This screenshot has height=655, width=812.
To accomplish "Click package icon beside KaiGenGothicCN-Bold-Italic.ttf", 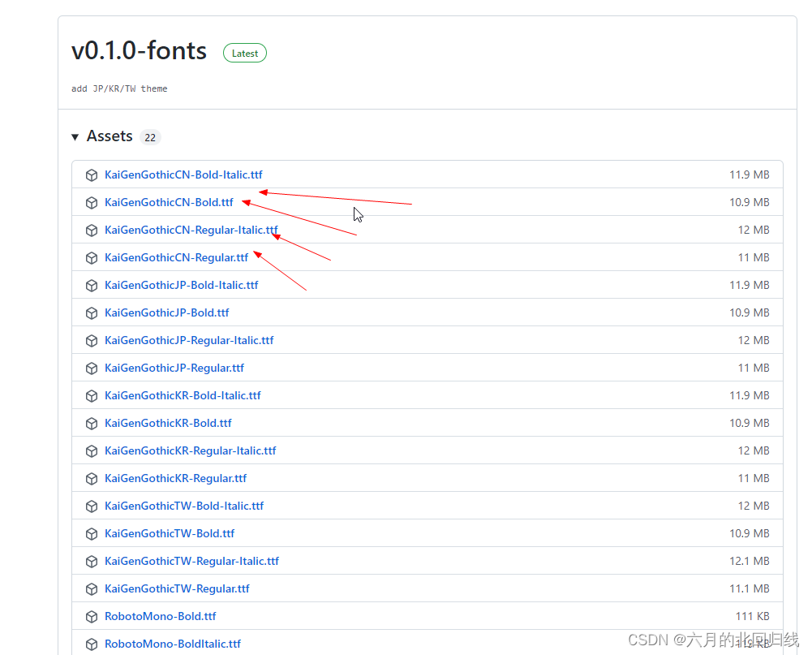I will coord(92,175).
